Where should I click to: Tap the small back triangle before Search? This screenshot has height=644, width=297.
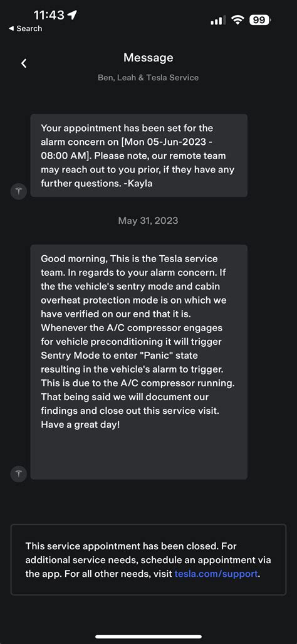(x=11, y=29)
